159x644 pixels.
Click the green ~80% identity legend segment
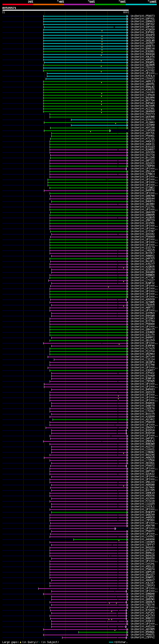(x=110, y=4)
